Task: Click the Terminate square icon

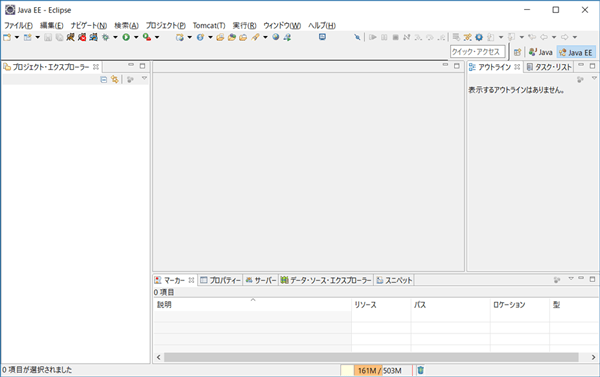Action: (396, 37)
